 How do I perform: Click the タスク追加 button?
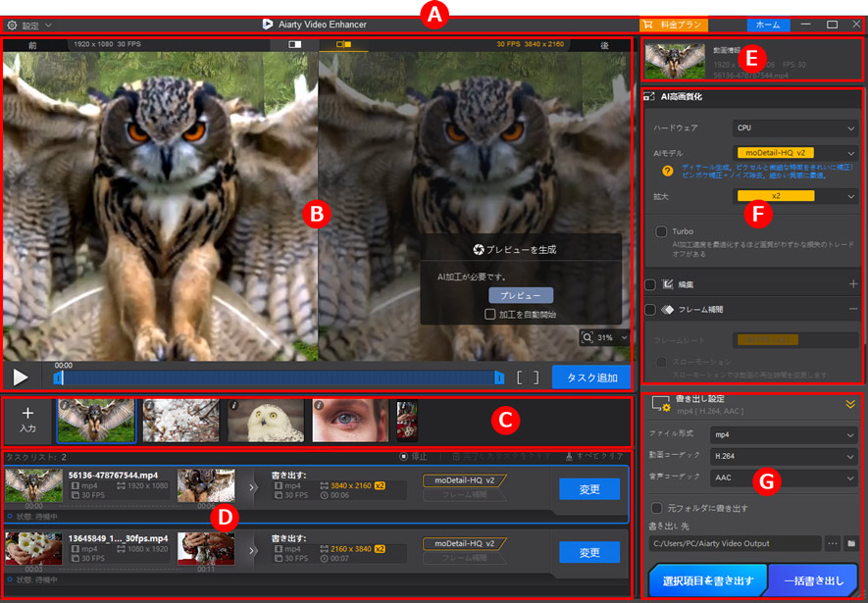tap(591, 377)
